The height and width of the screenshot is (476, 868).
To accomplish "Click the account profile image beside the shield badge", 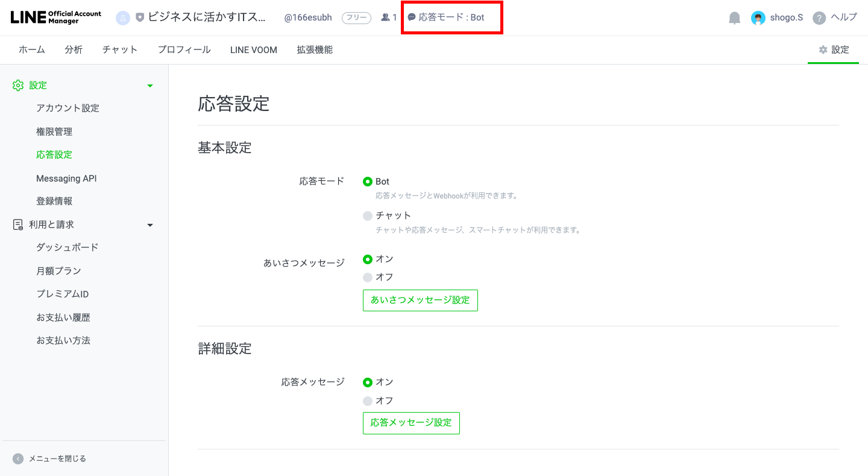I will pos(124,17).
